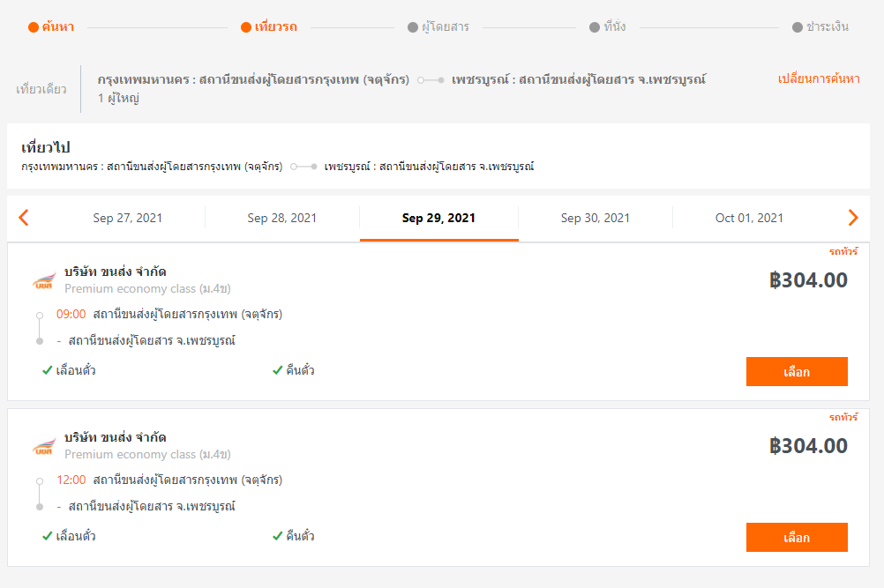Viewport: 884px width, 588px height.
Task: Select the Sep 30, 2021 date tab
Action: coord(596,218)
